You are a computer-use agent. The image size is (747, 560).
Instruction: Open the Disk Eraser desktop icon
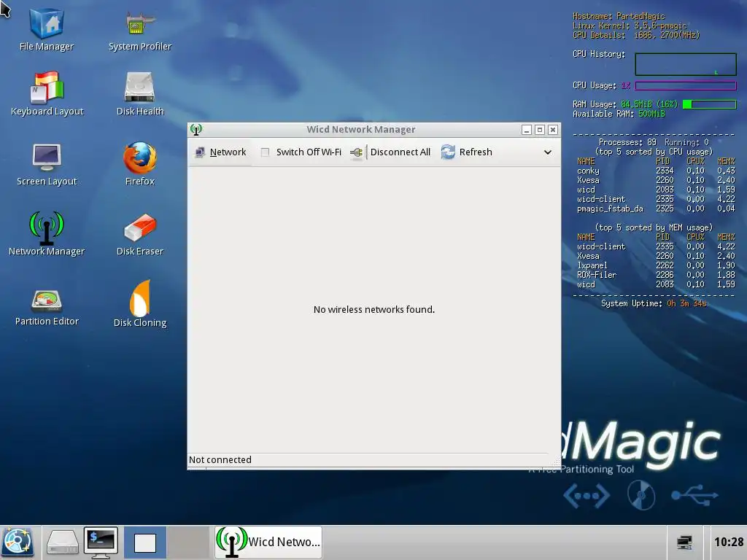(x=139, y=234)
